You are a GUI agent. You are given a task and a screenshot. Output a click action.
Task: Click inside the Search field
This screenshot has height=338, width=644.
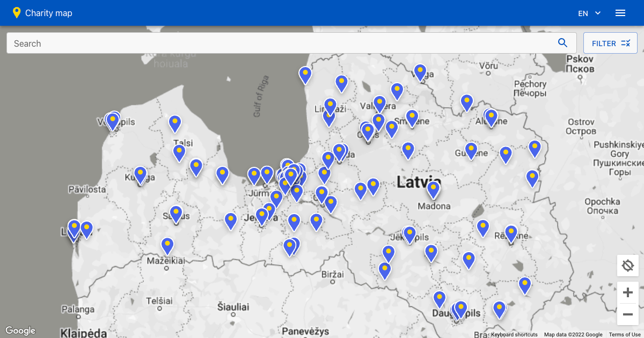click(x=215, y=42)
